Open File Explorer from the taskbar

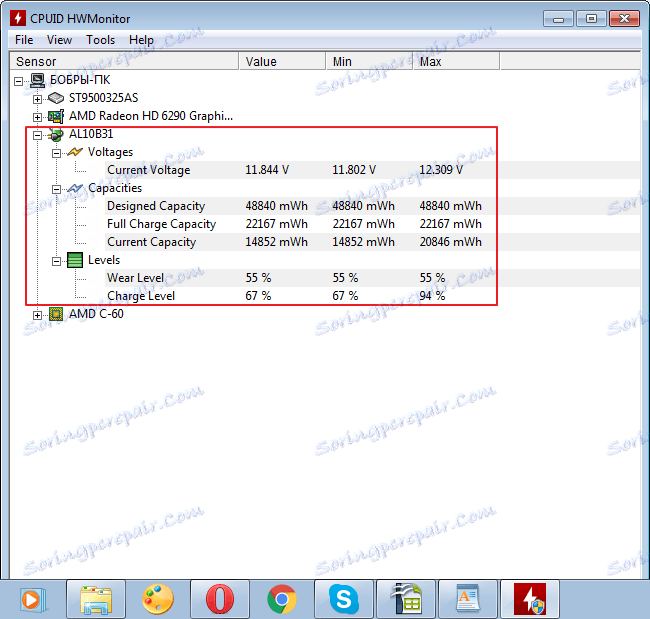point(96,599)
